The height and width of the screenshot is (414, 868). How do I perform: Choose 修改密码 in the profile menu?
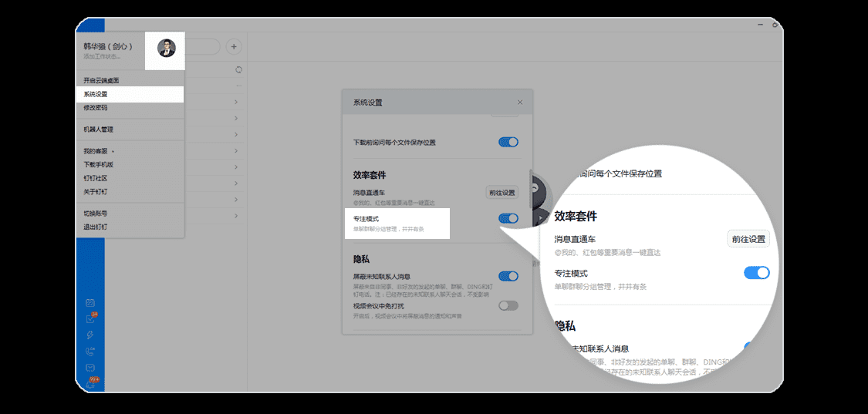coord(96,108)
